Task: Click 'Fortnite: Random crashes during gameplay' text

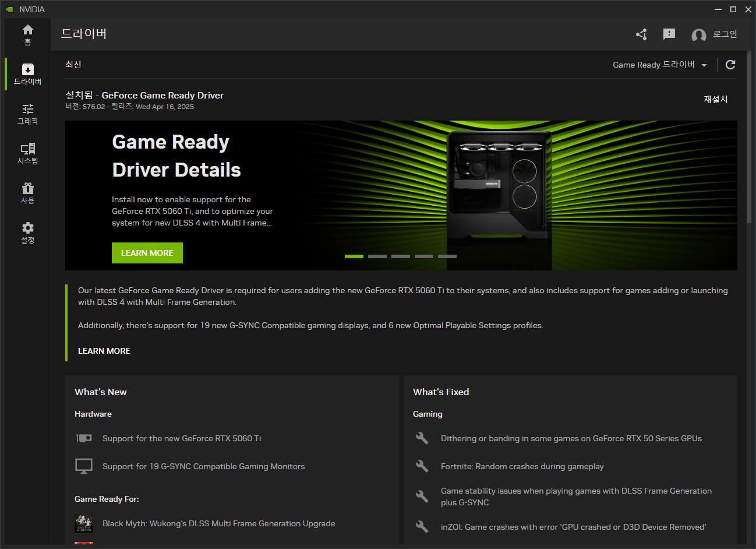Action: tap(522, 466)
